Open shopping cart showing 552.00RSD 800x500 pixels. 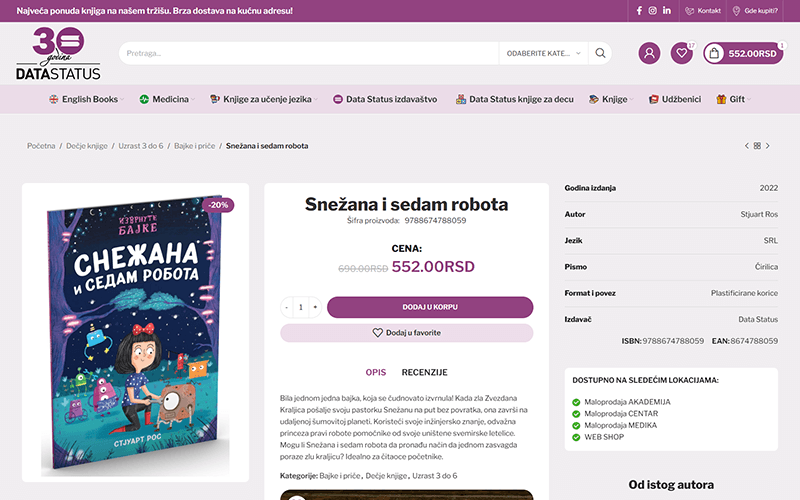[x=743, y=53]
